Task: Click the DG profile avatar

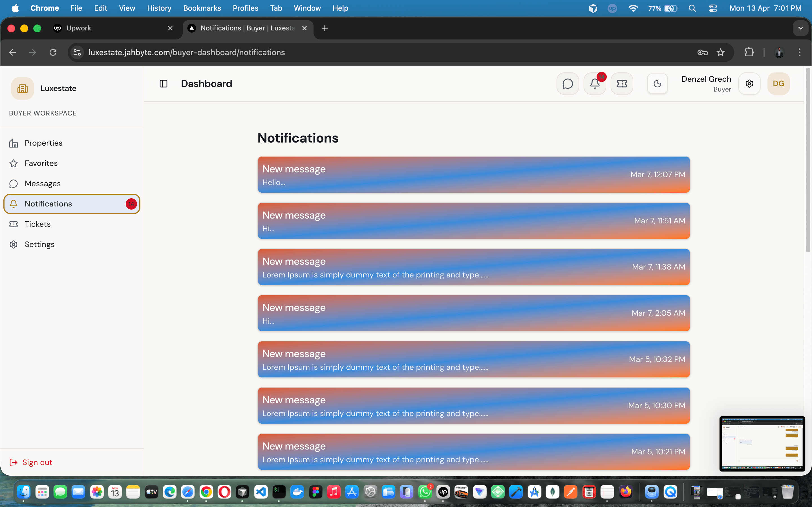Action: (779, 83)
